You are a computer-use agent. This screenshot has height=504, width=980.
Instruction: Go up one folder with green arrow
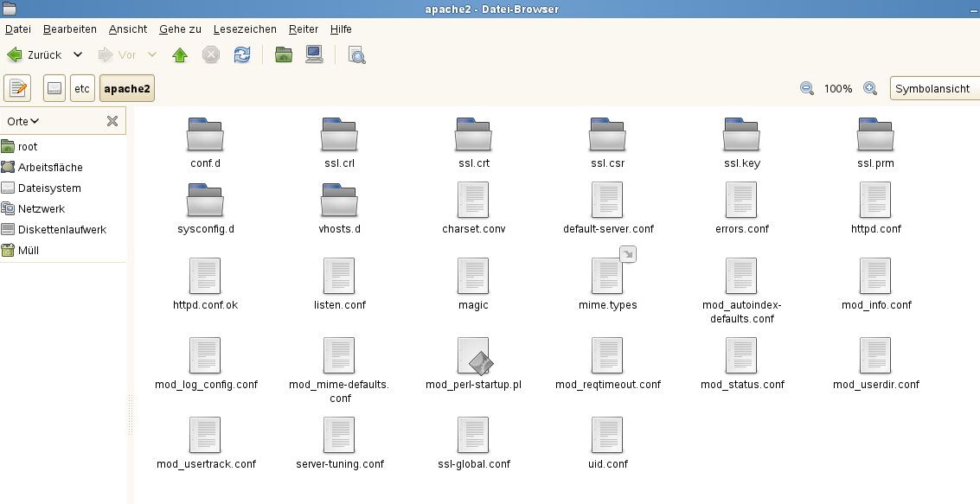tap(180, 55)
